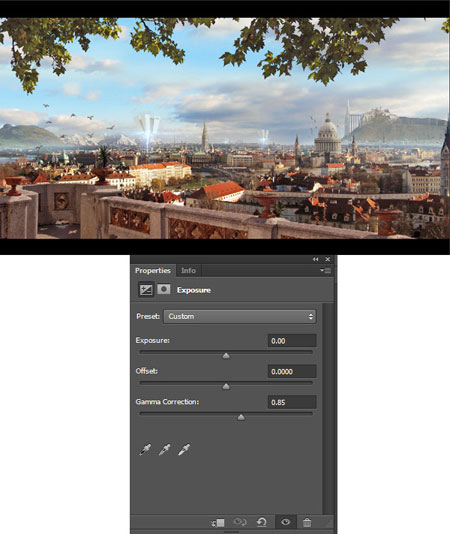Click the Exposure value field
The image size is (450, 534).
(x=292, y=341)
